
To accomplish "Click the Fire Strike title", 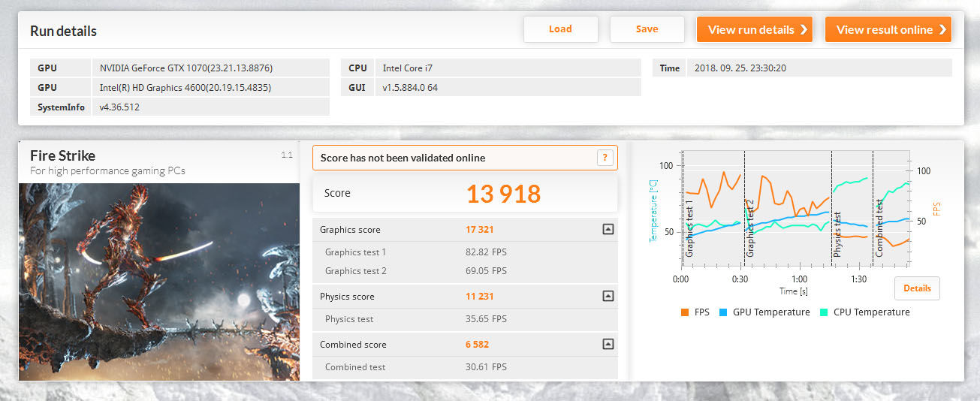I will [62, 155].
